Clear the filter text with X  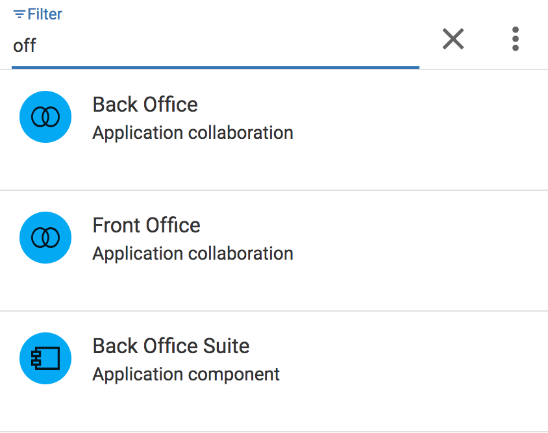pos(453,39)
